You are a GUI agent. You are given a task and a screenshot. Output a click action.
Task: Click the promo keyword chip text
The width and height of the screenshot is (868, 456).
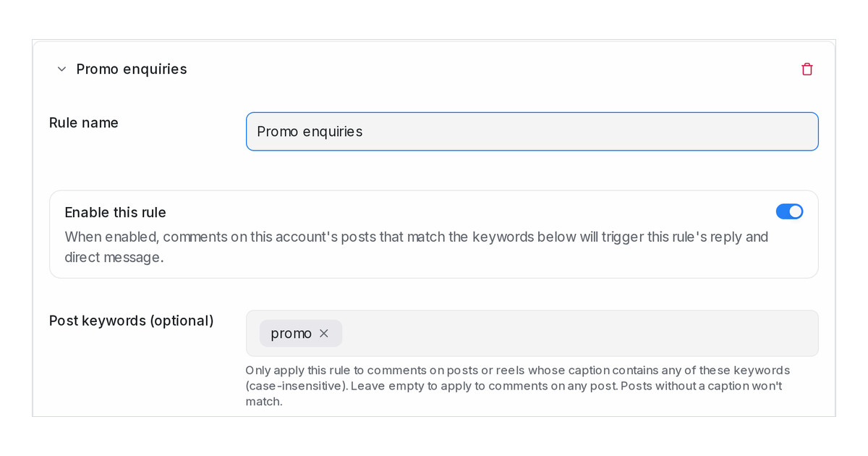click(x=291, y=334)
